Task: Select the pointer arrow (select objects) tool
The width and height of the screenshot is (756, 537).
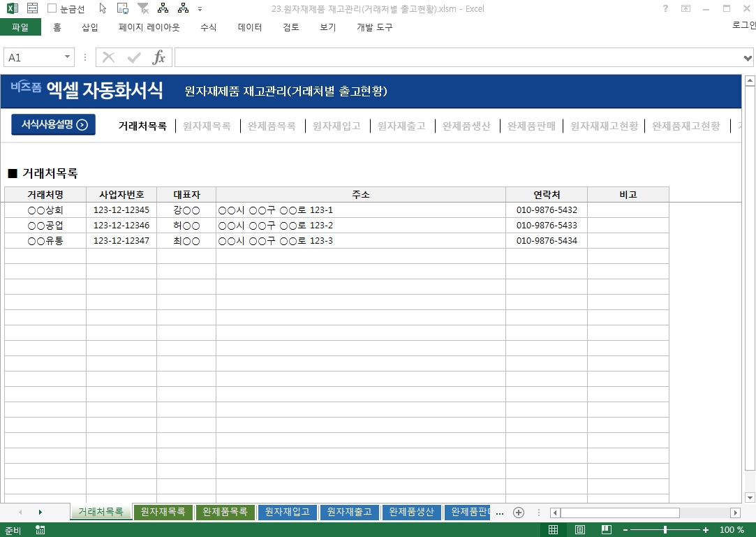Action: 102,8
